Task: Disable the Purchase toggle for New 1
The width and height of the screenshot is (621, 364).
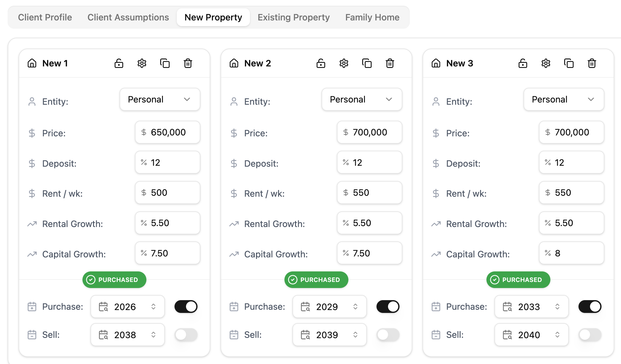Action: tap(186, 307)
